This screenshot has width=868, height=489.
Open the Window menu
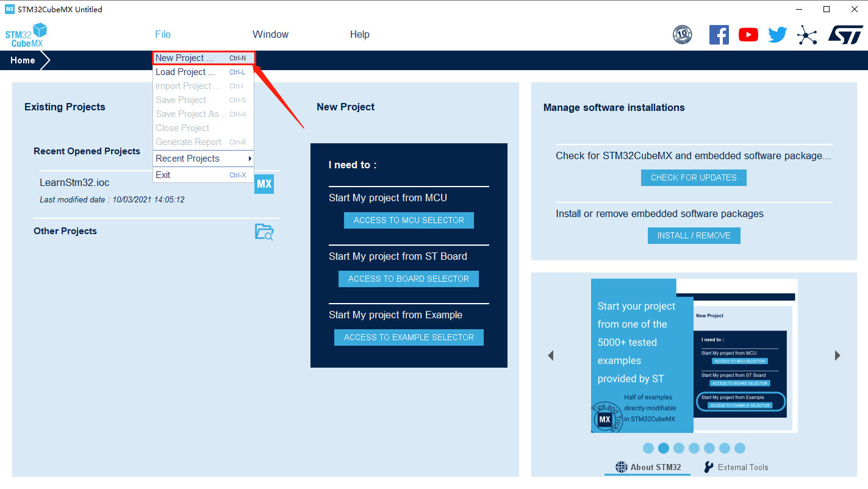[x=271, y=35]
